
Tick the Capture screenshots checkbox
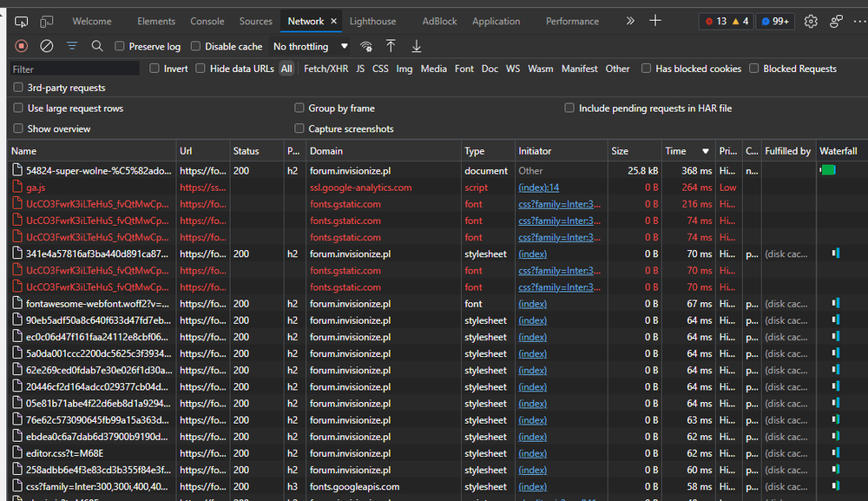(x=299, y=129)
